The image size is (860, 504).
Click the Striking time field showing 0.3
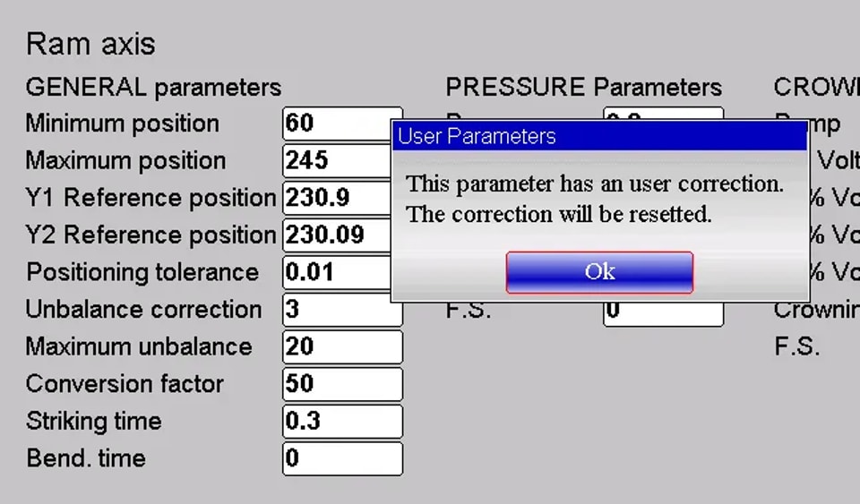[x=343, y=422]
